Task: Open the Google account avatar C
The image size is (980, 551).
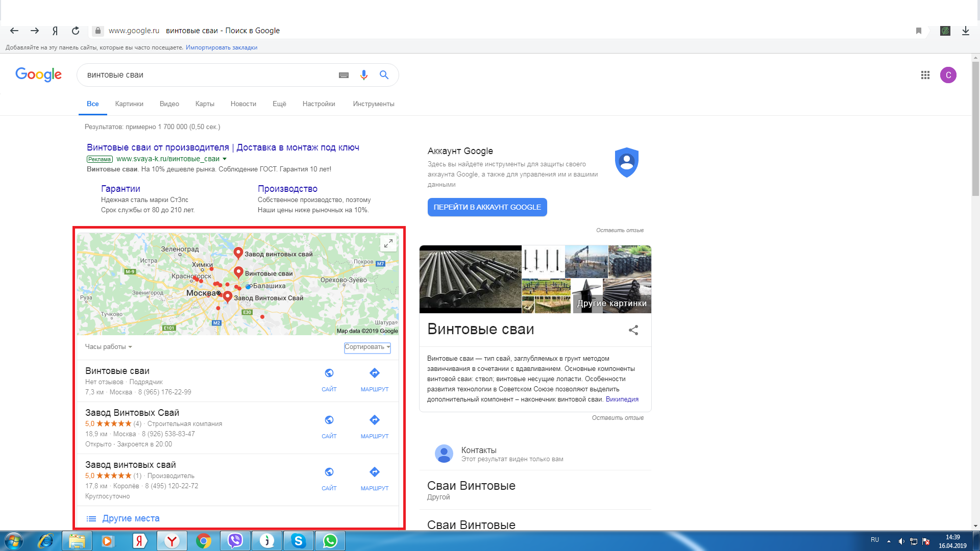Action: [x=948, y=75]
